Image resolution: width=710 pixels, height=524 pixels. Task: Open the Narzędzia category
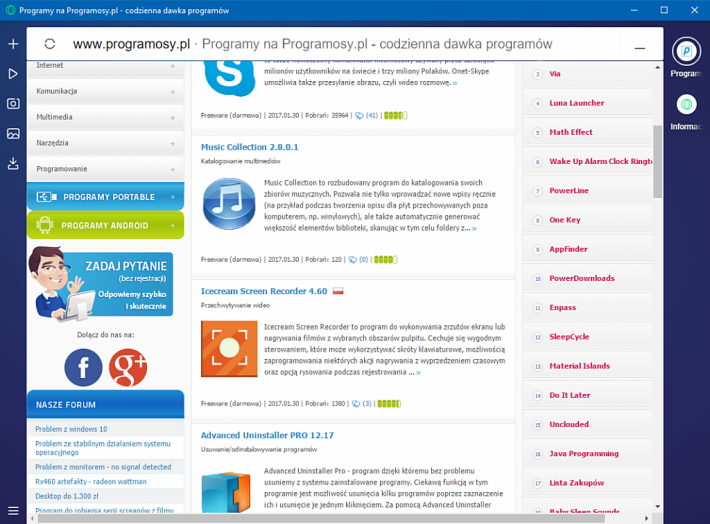[x=106, y=143]
